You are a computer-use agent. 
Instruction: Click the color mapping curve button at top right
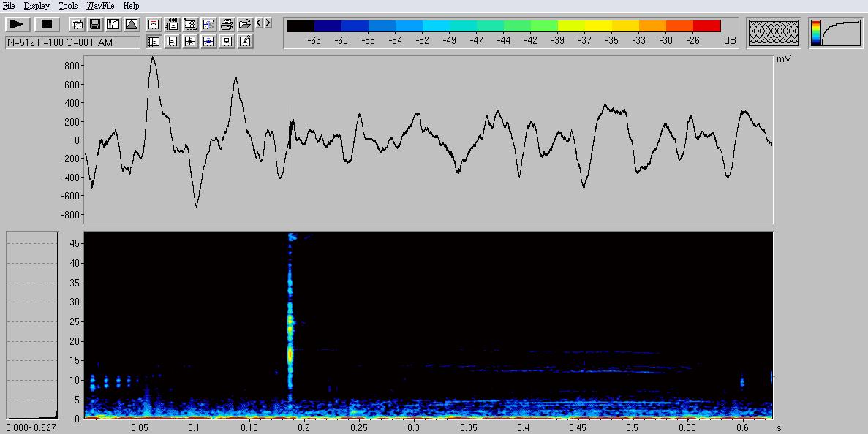835,34
